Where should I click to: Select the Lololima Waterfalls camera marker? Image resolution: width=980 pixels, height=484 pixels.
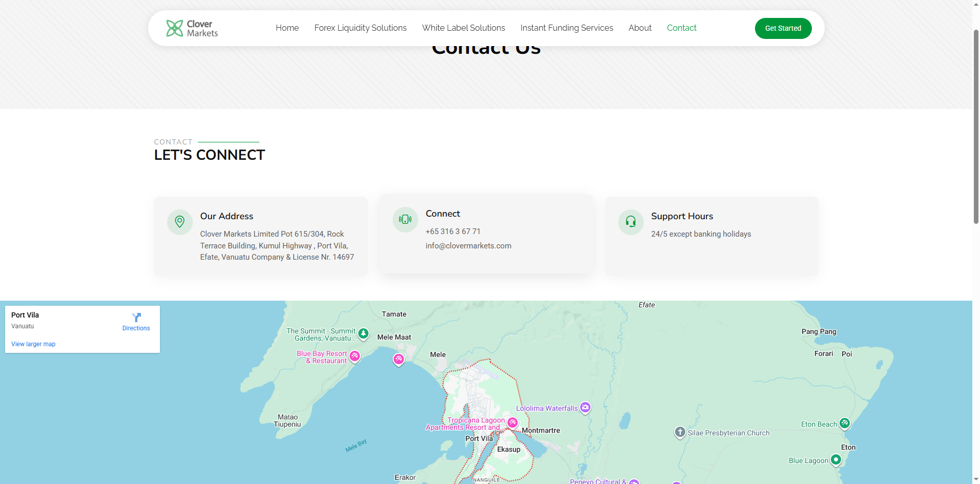click(x=585, y=408)
